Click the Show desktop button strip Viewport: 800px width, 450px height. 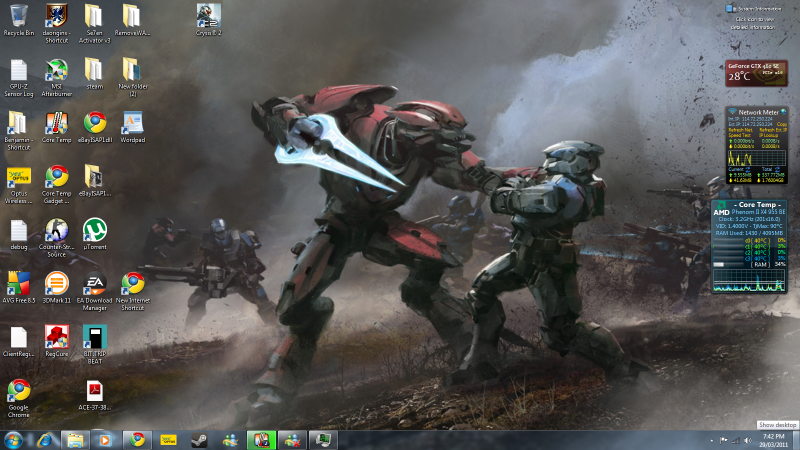[x=797, y=440]
